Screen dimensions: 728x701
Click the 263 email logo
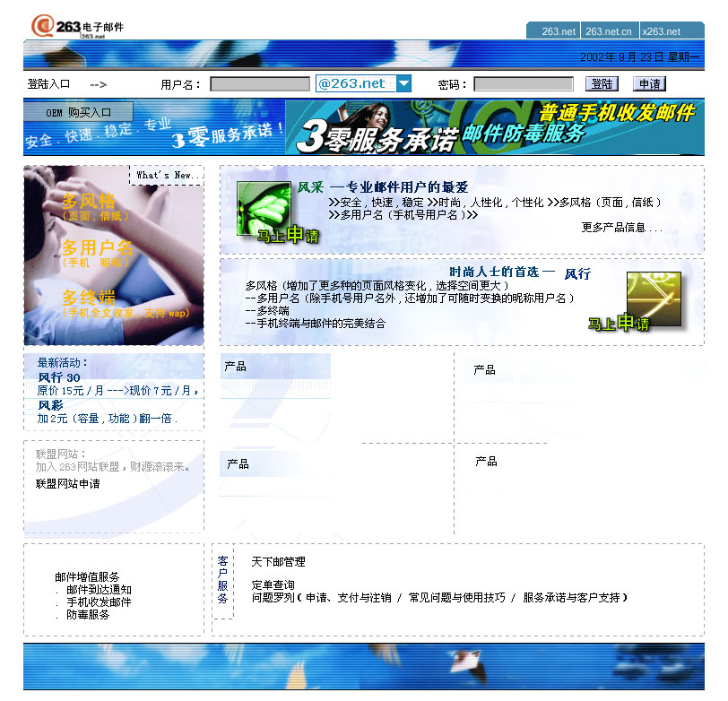coord(77,26)
